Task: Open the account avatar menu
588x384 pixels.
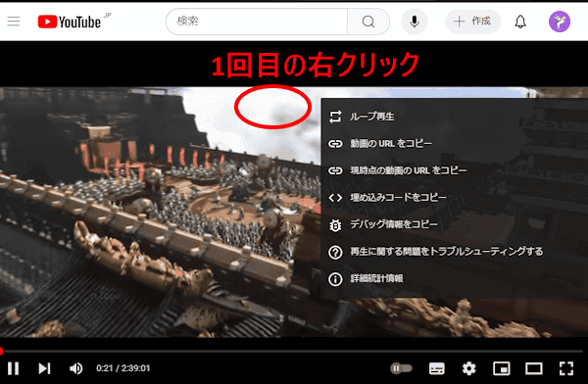Action: pyautogui.click(x=560, y=22)
